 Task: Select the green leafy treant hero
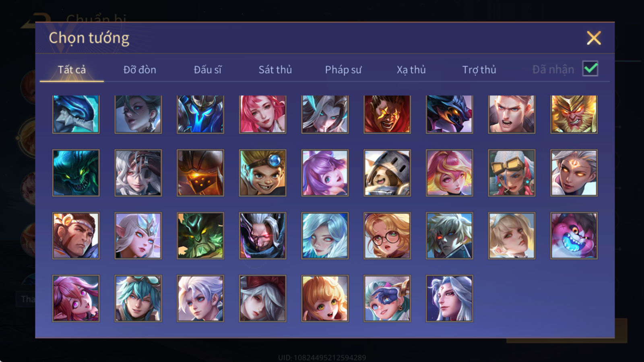coord(200,236)
